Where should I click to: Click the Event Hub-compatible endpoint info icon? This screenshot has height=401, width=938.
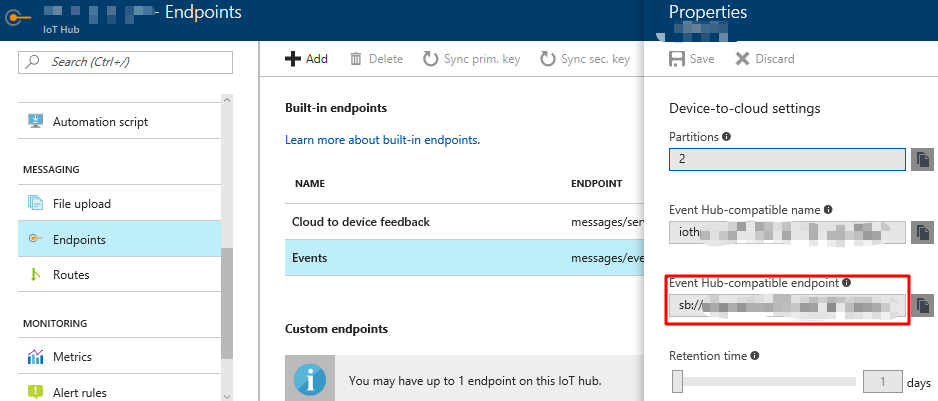point(846,282)
